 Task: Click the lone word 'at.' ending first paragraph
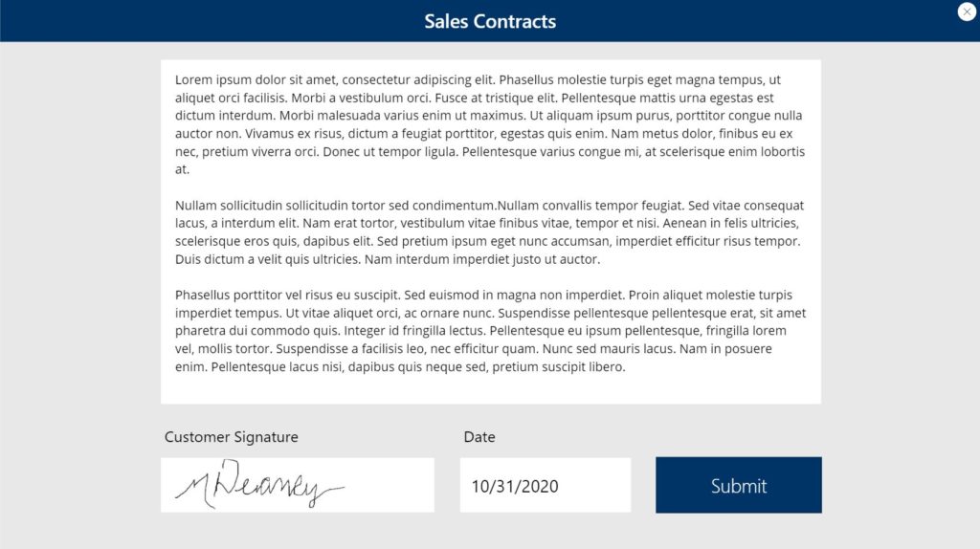[x=182, y=169]
